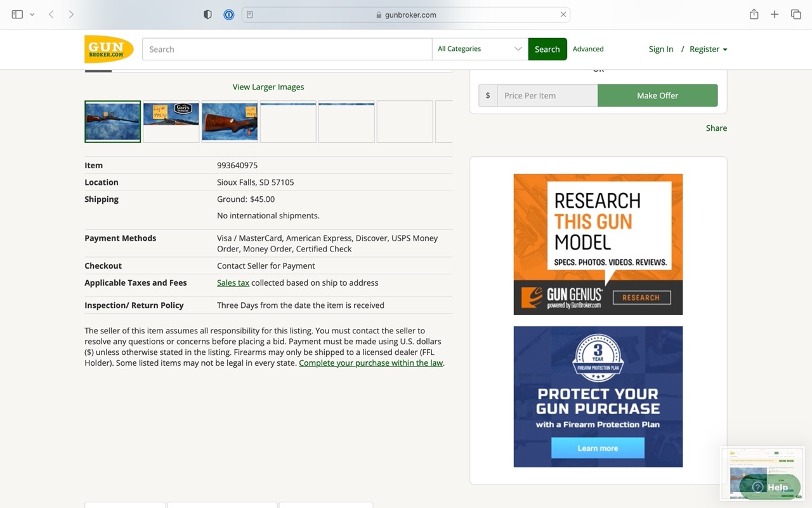
Task: Open the Sign In link
Action: [x=660, y=49]
